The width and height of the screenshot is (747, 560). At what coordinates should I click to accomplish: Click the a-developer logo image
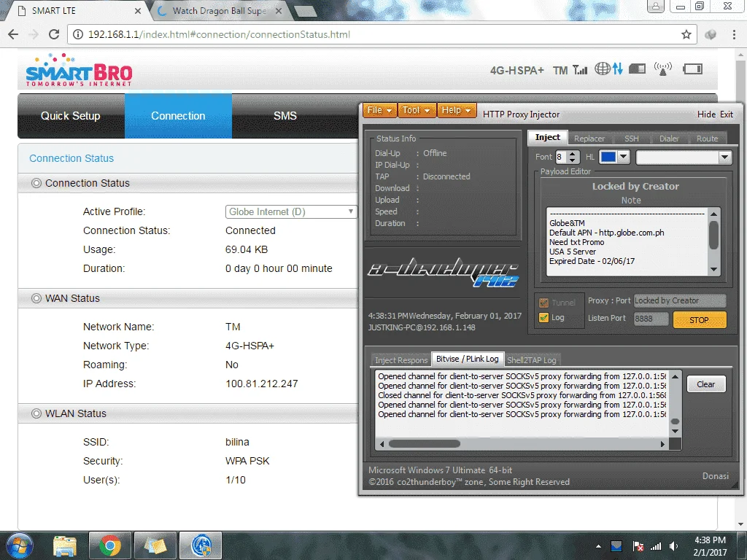click(444, 273)
